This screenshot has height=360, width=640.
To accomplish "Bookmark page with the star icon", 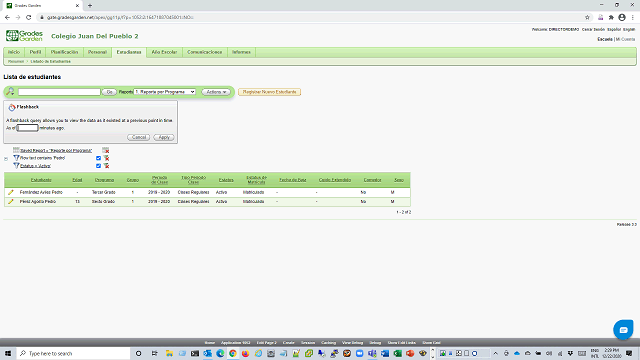I will pos(587,18).
